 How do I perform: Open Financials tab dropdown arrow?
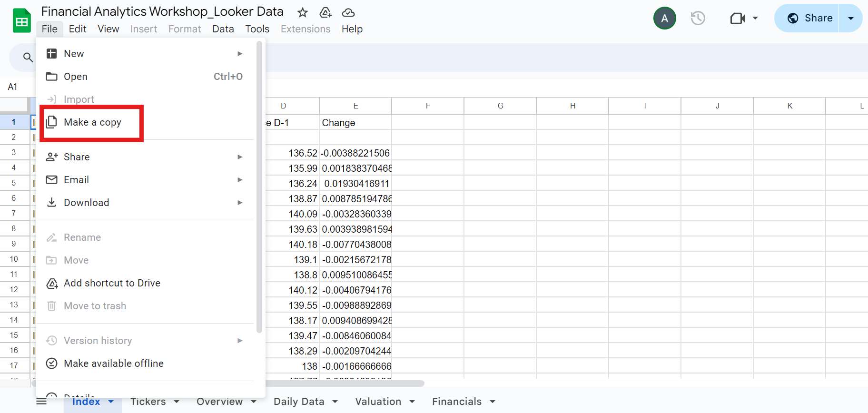coord(493,402)
